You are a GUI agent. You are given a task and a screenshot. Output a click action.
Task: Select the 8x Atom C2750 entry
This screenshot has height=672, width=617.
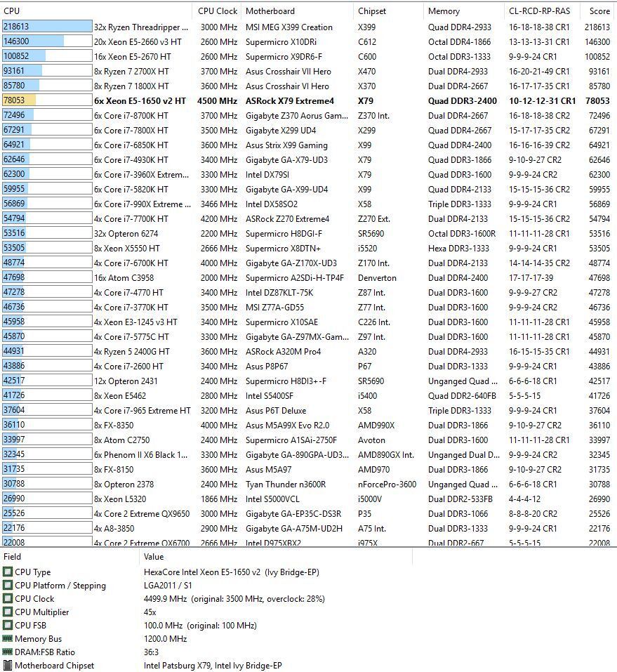click(x=121, y=440)
